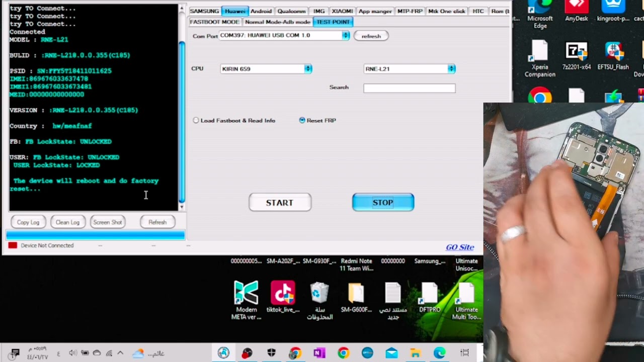The width and height of the screenshot is (644, 362).
Task: Open the notification center icon
Action: (x=15, y=353)
